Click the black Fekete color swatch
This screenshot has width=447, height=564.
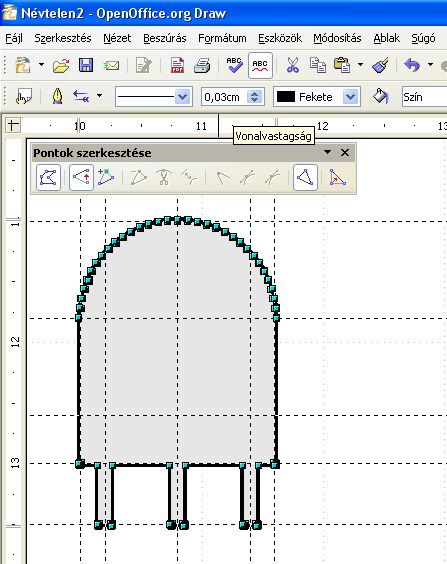point(286,97)
